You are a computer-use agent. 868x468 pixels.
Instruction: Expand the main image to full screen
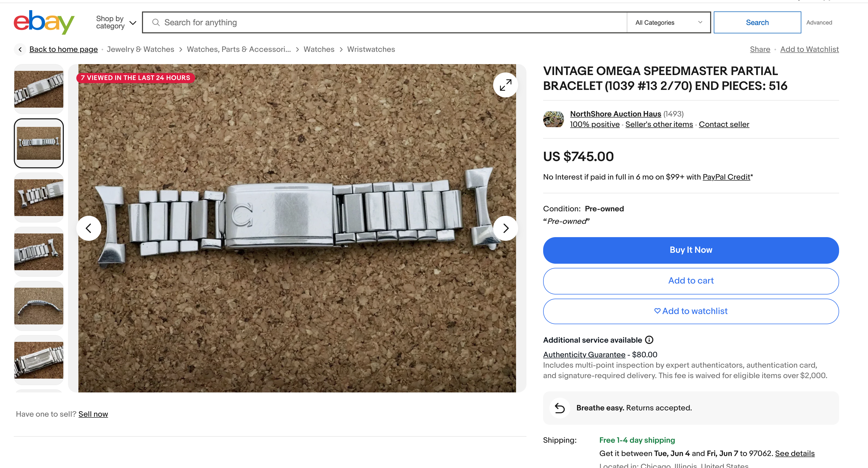(505, 85)
